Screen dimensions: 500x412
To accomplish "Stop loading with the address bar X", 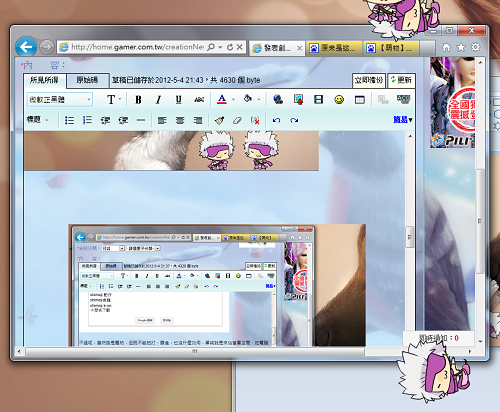I will (x=240, y=47).
